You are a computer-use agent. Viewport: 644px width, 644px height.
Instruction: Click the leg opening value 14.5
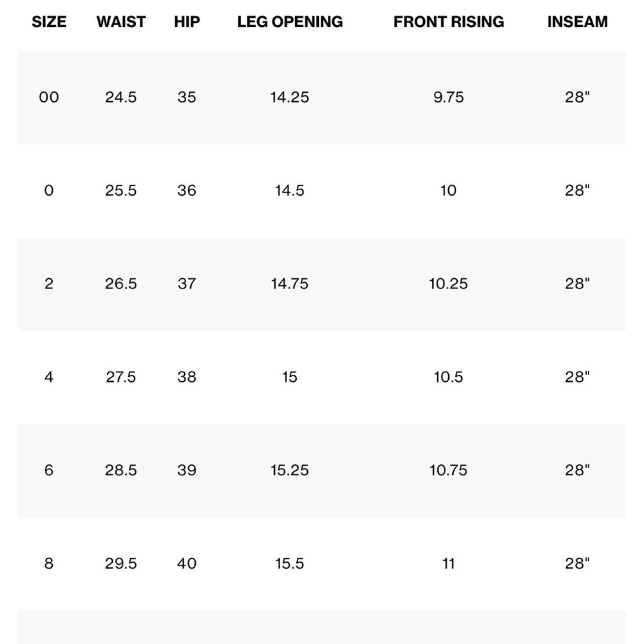(x=290, y=191)
